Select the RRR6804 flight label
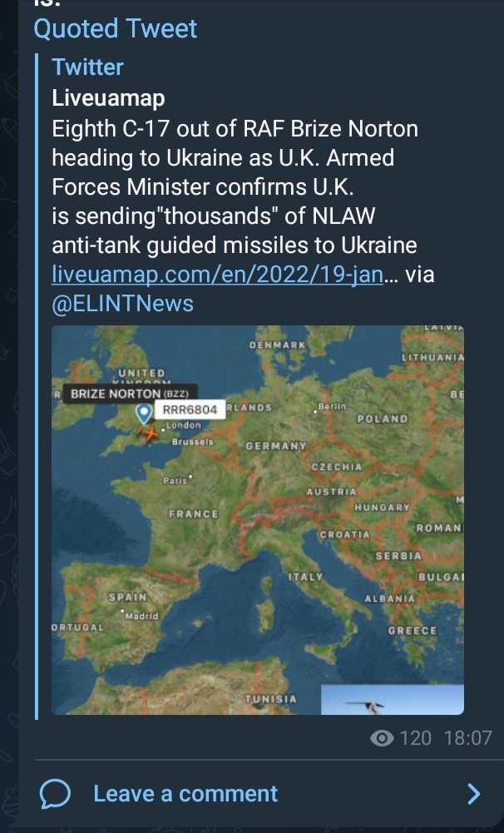Image resolution: width=504 pixels, height=833 pixels. (x=190, y=409)
